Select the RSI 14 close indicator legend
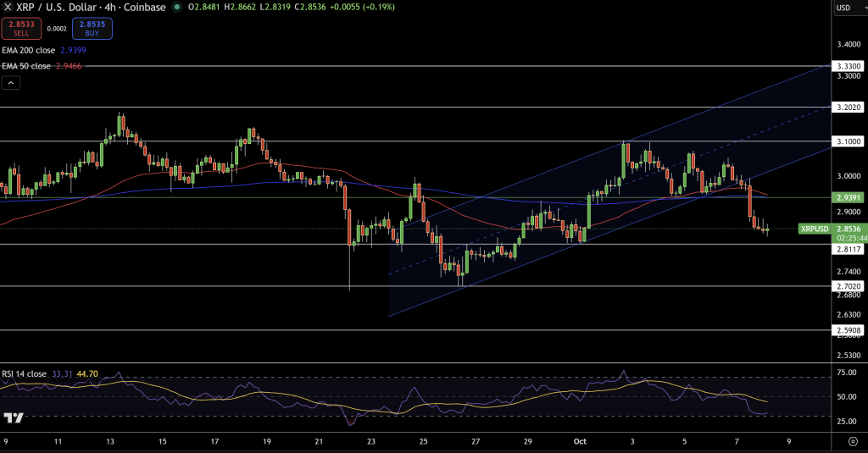The width and height of the screenshot is (868, 453). [36, 372]
